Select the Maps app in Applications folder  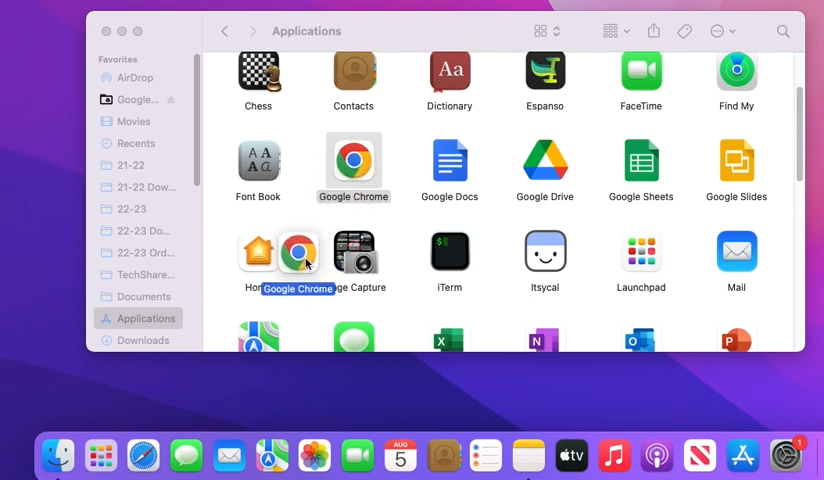coord(259,337)
